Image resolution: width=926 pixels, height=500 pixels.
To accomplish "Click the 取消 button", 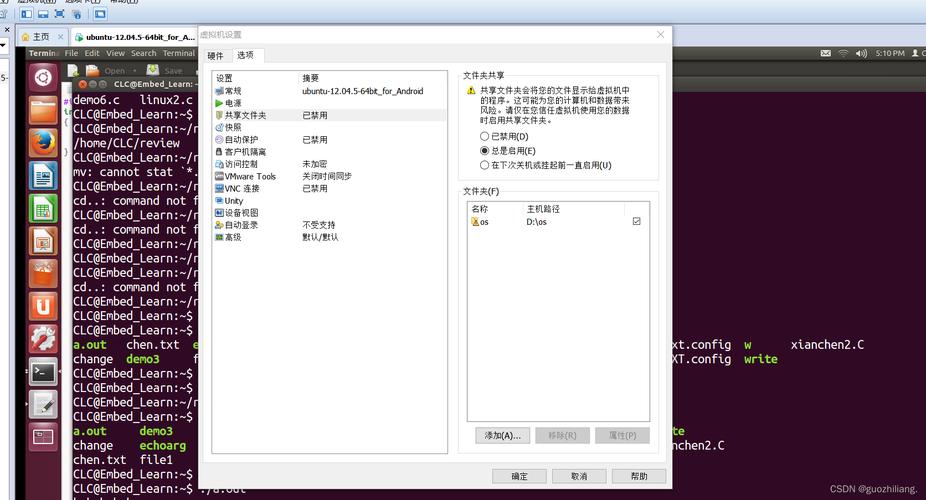I will tap(578, 477).
